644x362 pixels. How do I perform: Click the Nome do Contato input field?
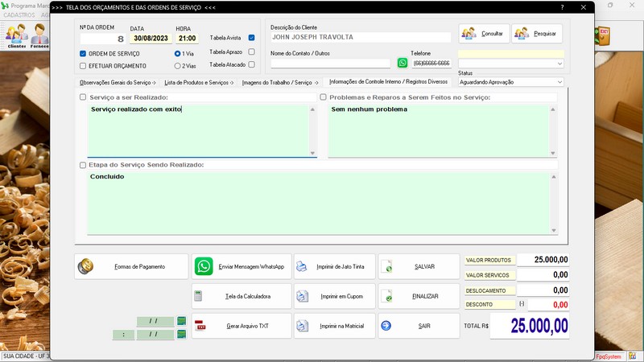(330, 63)
